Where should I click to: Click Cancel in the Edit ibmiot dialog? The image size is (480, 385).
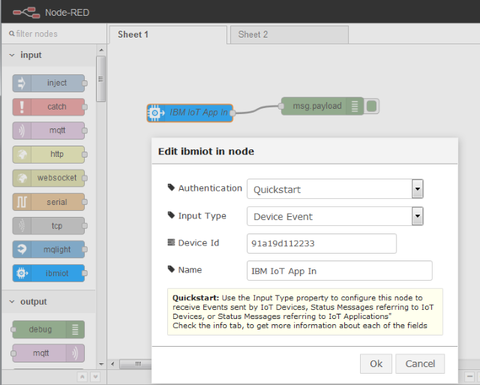(x=420, y=364)
